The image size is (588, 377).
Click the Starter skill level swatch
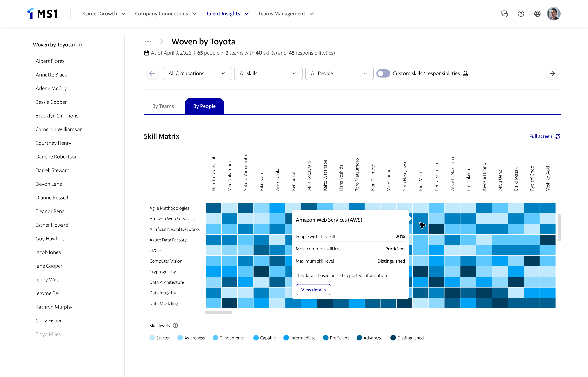click(152, 338)
